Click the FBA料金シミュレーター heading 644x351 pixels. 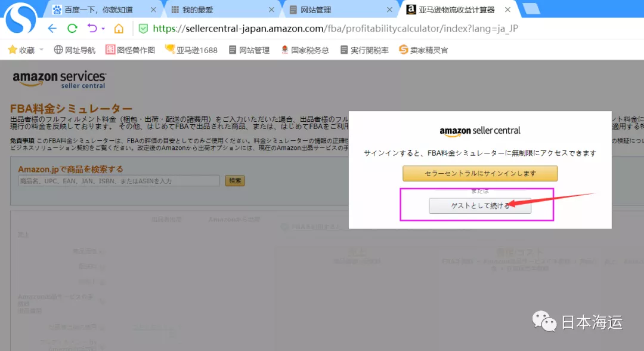(x=71, y=109)
